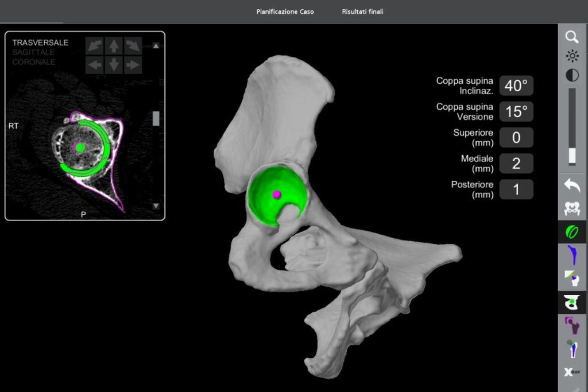Screen dimensions: 588x392
Task: Open the pelvis view icon
Action: pyautogui.click(x=572, y=209)
